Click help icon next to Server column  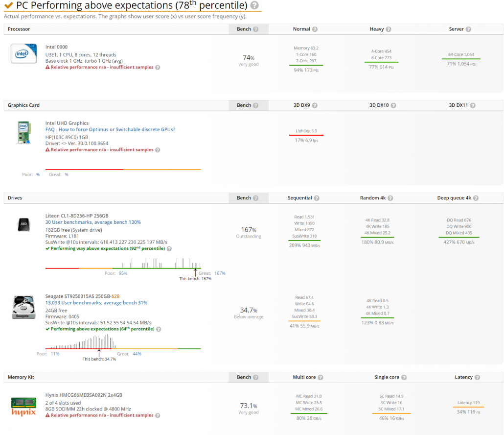pyautogui.click(x=468, y=29)
